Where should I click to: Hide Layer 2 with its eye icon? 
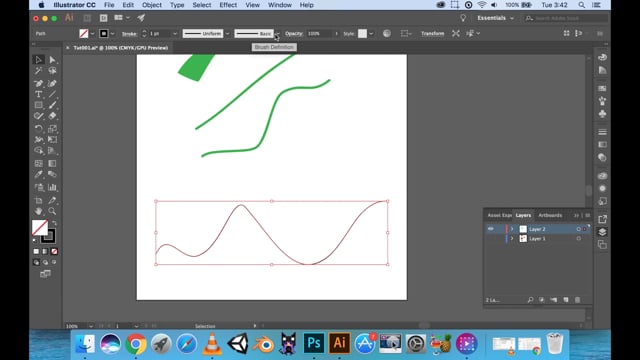[491, 229]
